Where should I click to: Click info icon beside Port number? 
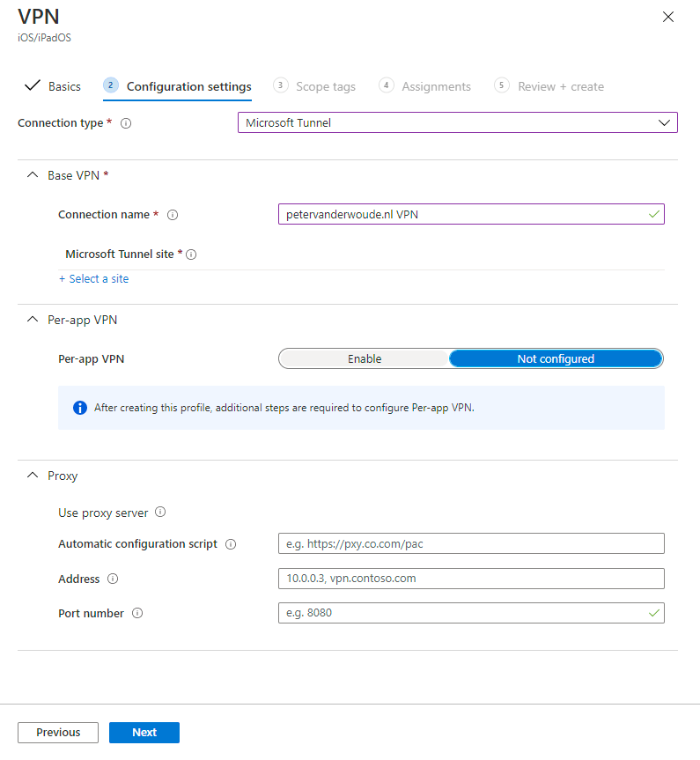137,614
